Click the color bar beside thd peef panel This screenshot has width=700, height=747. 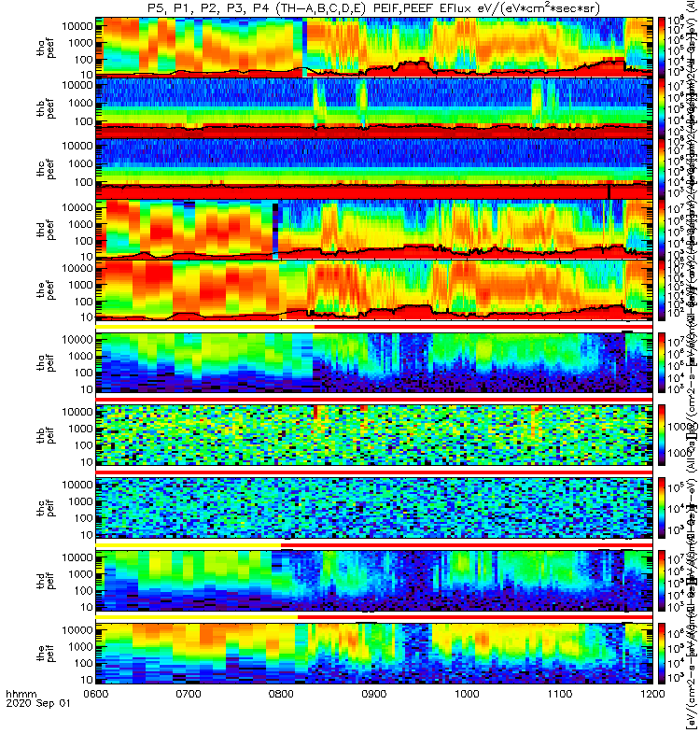coord(662,230)
